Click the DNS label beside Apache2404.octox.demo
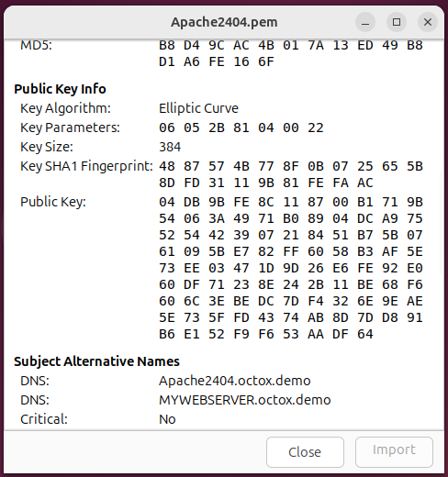 35,381
